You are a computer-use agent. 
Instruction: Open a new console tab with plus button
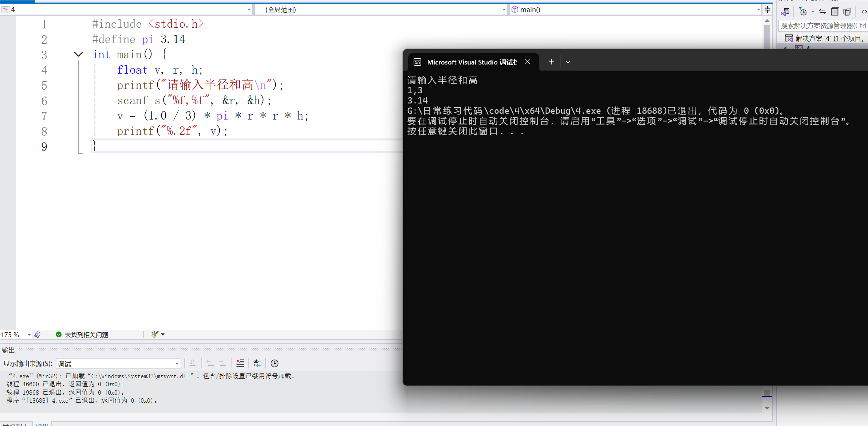point(551,62)
